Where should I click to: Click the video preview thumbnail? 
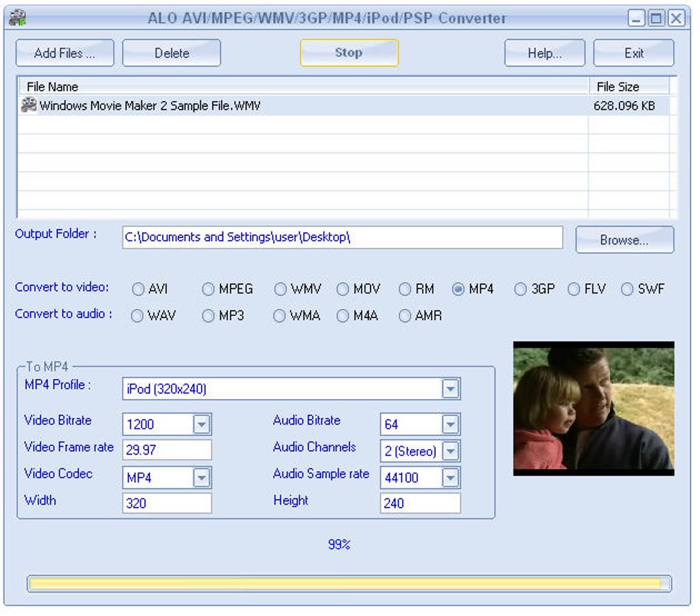tap(594, 408)
